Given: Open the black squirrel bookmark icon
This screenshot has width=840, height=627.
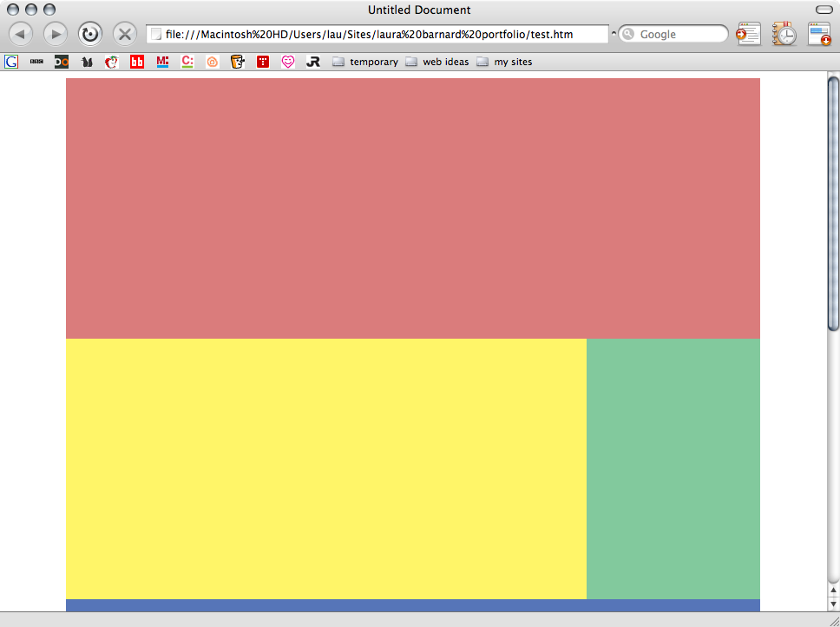Looking at the screenshot, I should click(87, 63).
